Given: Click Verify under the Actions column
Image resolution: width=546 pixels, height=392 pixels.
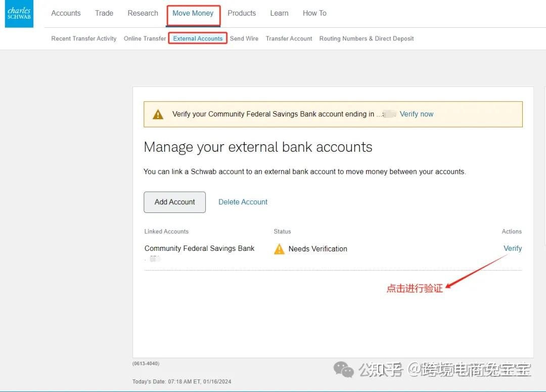Looking at the screenshot, I should [513, 248].
